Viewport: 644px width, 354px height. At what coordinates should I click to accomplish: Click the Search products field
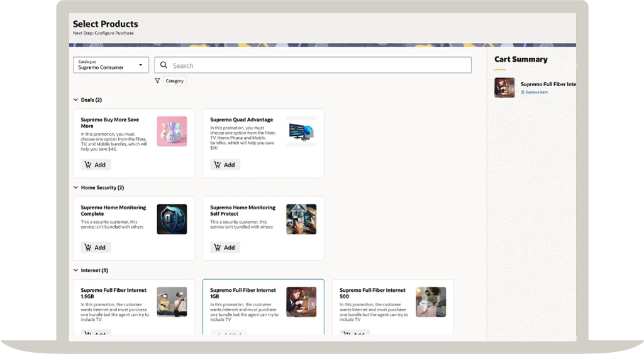pos(313,65)
